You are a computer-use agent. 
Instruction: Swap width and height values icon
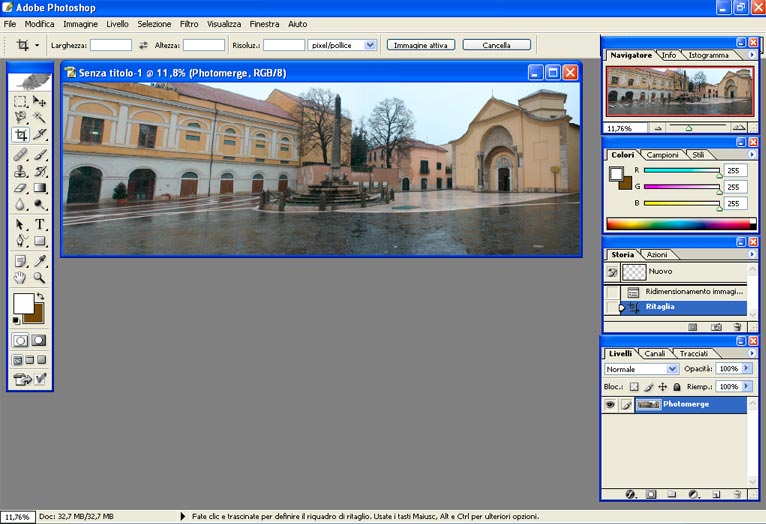click(x=143, y=45)
